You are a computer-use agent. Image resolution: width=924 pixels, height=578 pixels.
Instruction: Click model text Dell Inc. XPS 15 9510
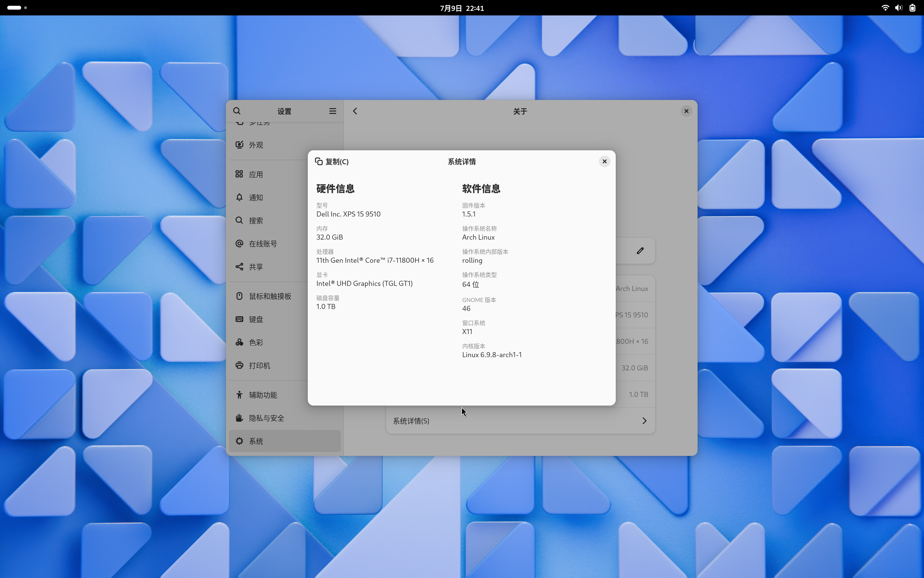(348, 214)
